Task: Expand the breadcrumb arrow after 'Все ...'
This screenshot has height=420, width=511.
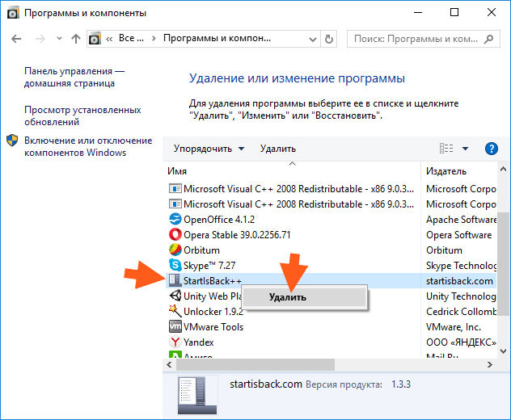Action: pos(154,39)
